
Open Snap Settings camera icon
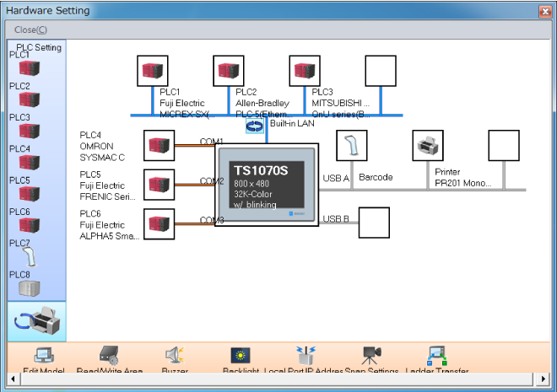371,357
